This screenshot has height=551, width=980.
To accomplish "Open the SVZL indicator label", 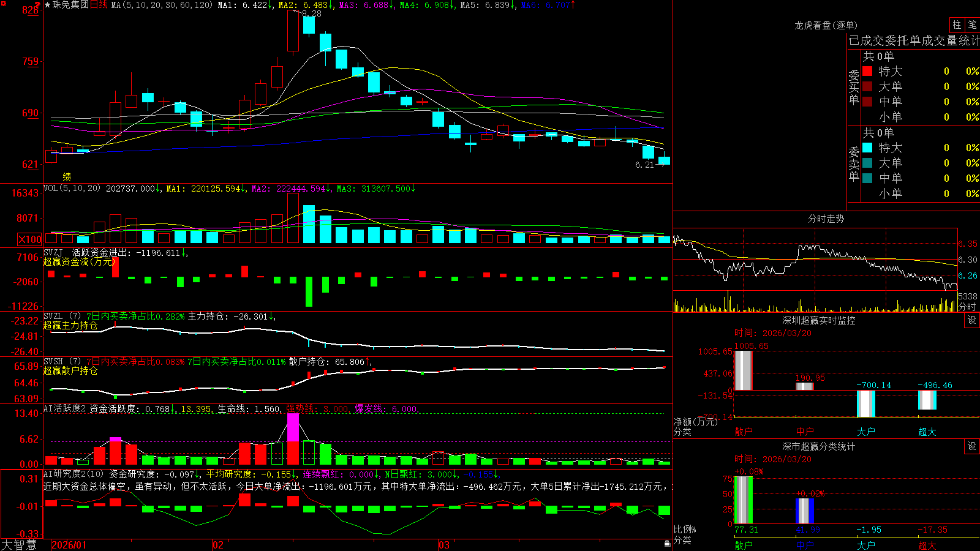I will click(53, 317).
